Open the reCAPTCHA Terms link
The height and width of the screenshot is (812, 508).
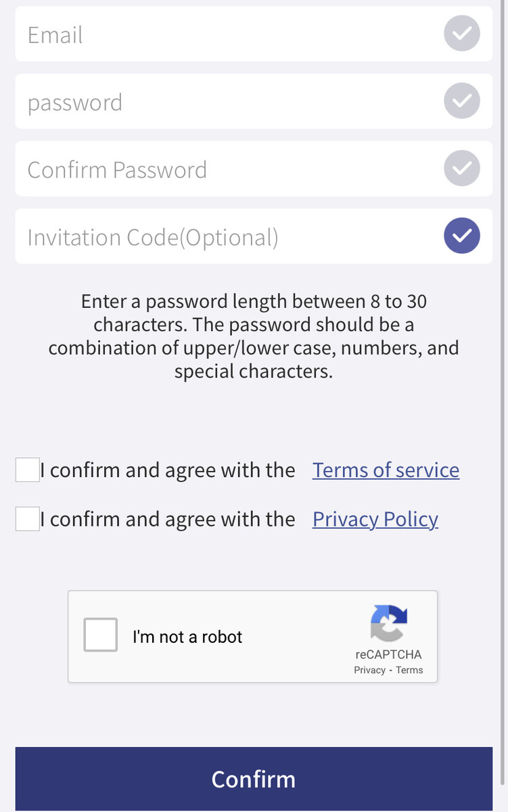tap(409, 670)
